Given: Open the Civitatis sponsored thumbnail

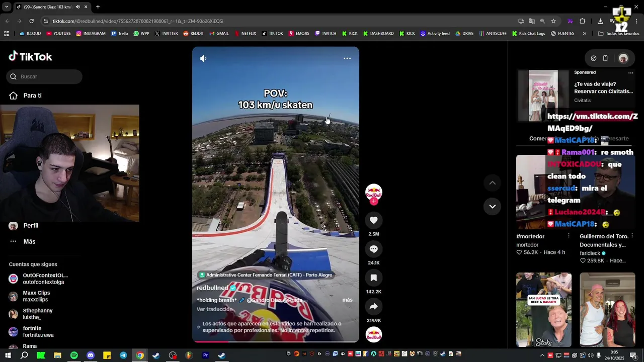Looking at the screenshot, I should [543, 96].
